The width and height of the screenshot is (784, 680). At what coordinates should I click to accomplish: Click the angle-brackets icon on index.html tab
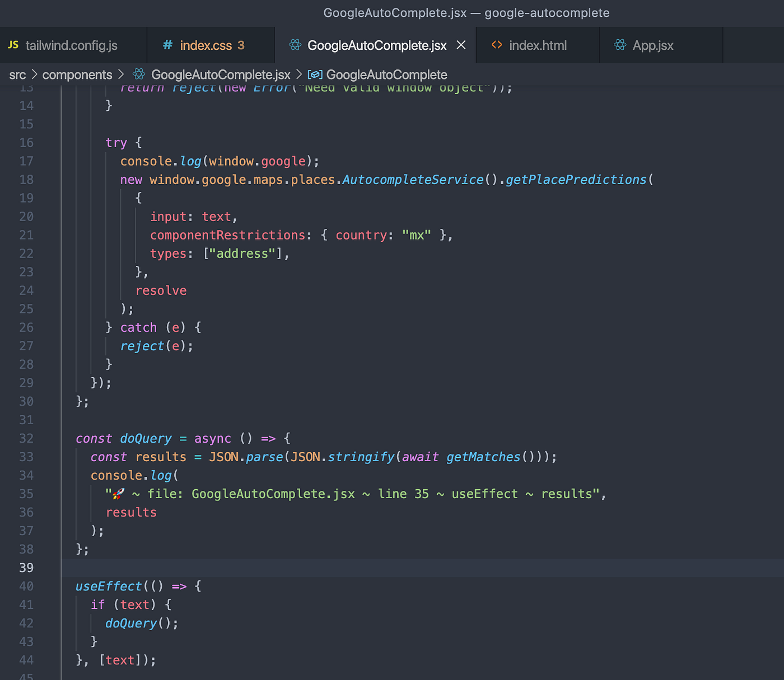pyautogui.click(x=496, y=45)
